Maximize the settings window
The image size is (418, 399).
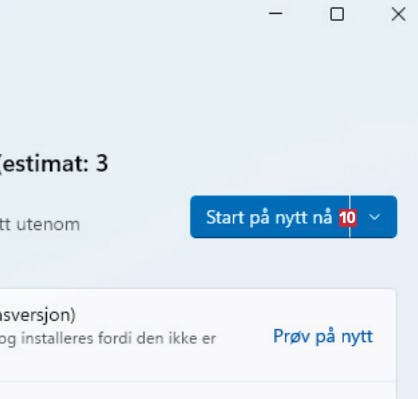point(337,14)
